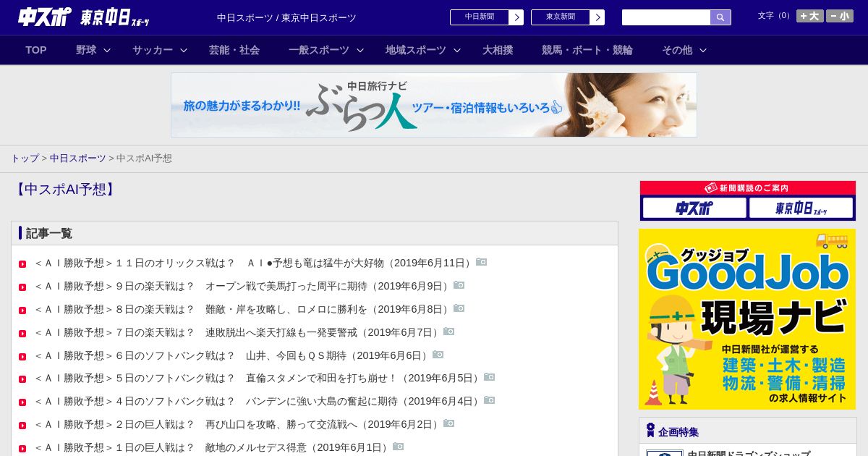Click red bullet icon of the 8日の楽天戦 article
The image size is (868, 456).
click(22, 311)
